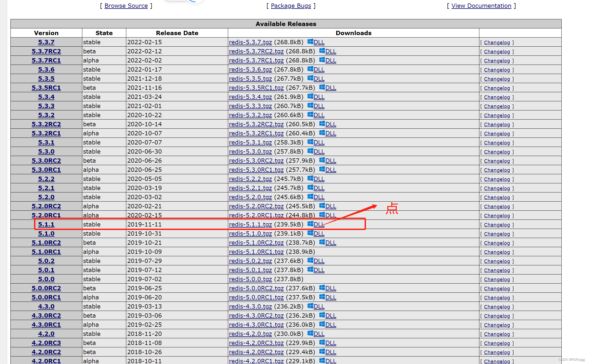This screenshot has width=589, height=364.
Task: Click the Version column header to sort
Action: tap(46, 33)
